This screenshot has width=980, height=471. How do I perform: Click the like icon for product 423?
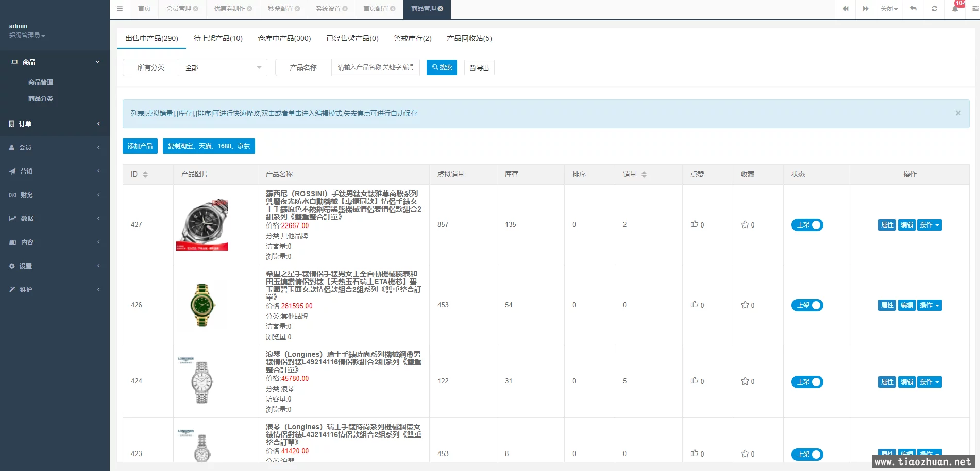point(695,453)
